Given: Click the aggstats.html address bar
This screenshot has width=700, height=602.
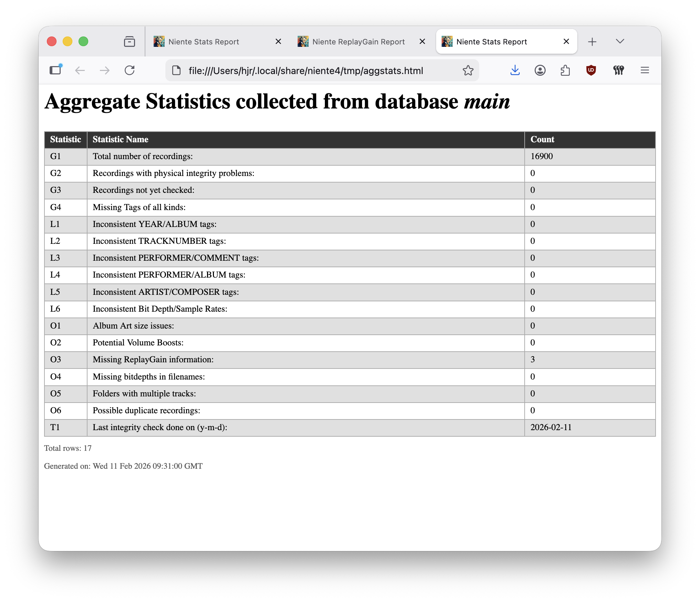Looking at the screenshot, I should (x=306, y=71).
